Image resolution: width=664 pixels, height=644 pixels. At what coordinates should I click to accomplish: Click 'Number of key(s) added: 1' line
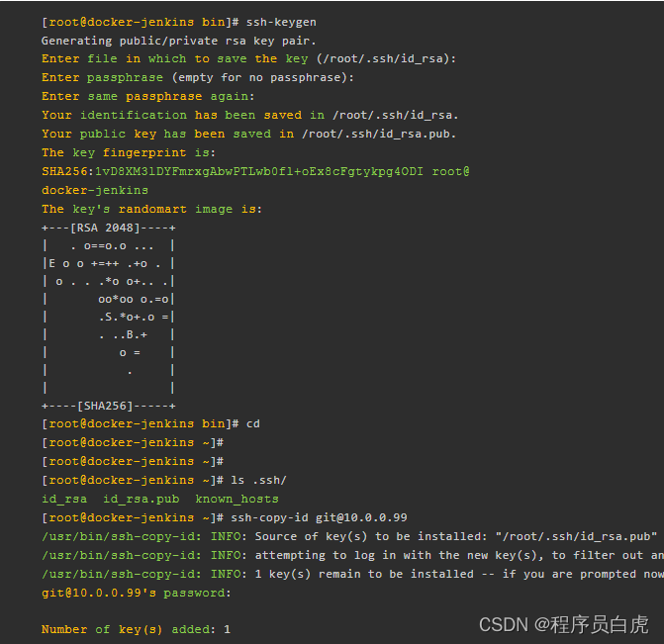click(x=136, y=629)
